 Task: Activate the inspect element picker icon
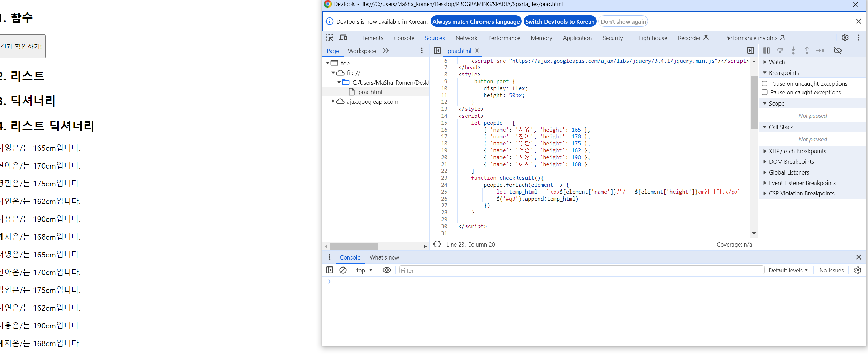click(x=330, y=38)
